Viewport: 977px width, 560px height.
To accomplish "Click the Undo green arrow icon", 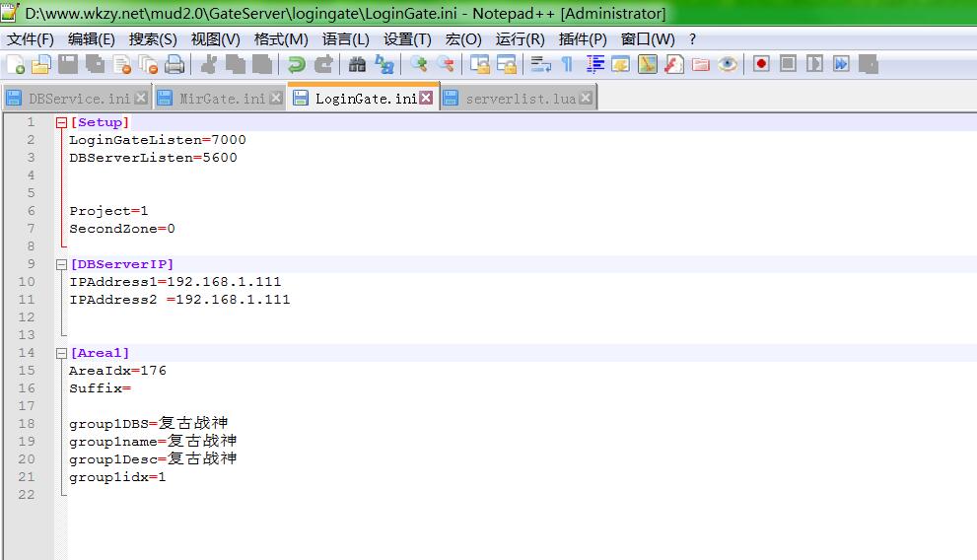I will 296,64.
